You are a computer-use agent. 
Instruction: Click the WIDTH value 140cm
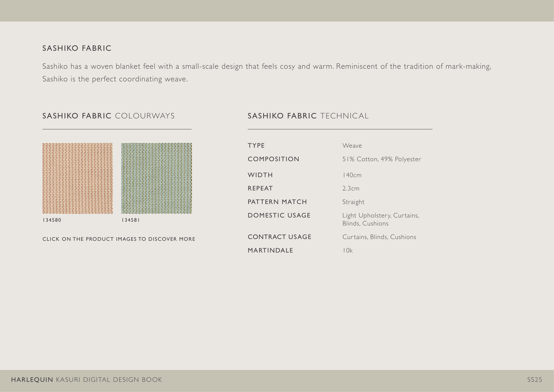[352, 175]
